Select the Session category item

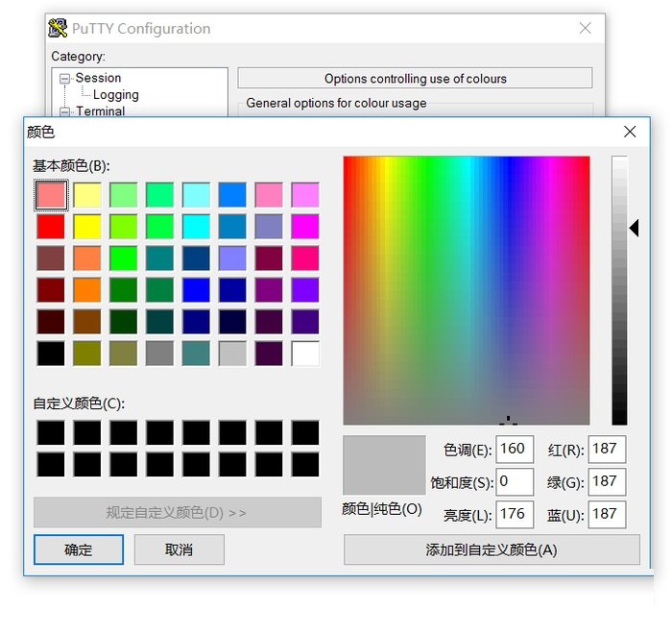tap(98, 78)
